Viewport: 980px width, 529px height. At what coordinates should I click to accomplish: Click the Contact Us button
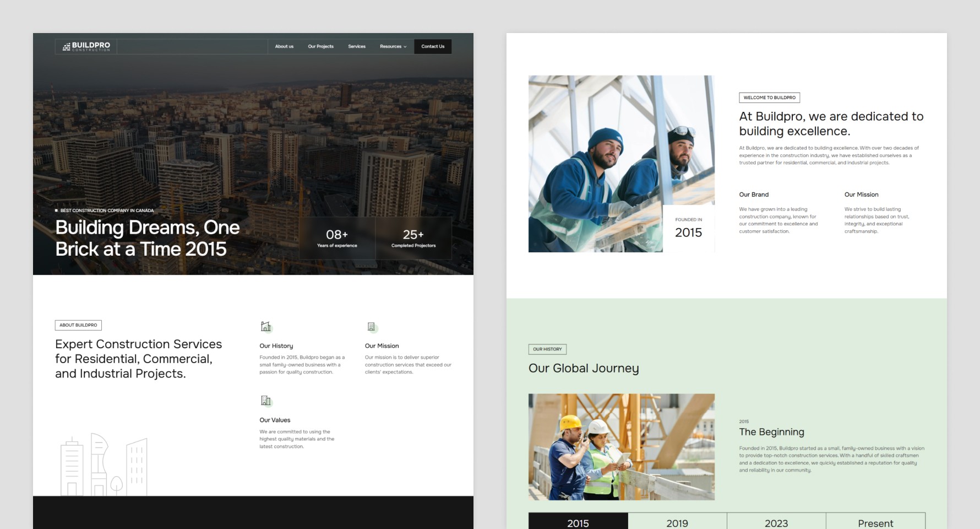(x=433, y=46)
